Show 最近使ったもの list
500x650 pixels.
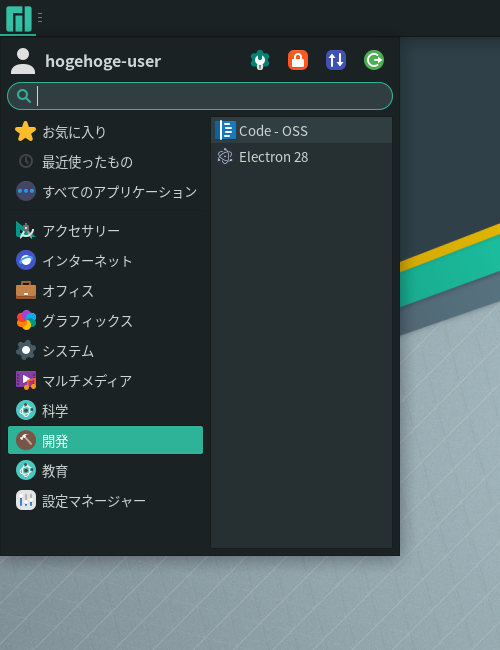pyautogui.click(x=105, y=162)
